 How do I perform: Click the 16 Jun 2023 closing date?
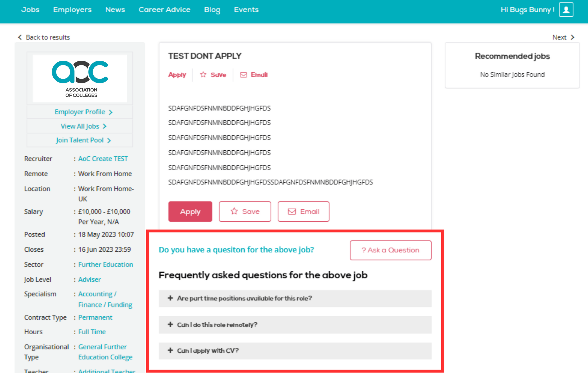coord(104,249)
